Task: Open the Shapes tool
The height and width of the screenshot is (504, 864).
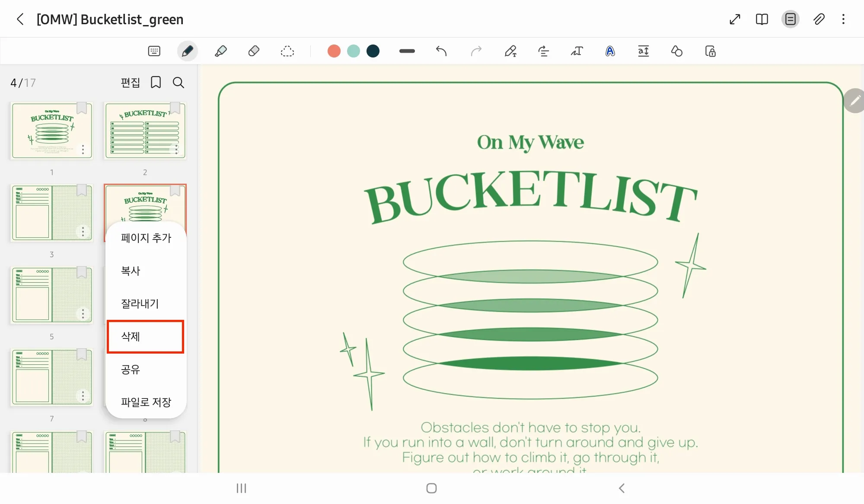Action: click(676, 51)
